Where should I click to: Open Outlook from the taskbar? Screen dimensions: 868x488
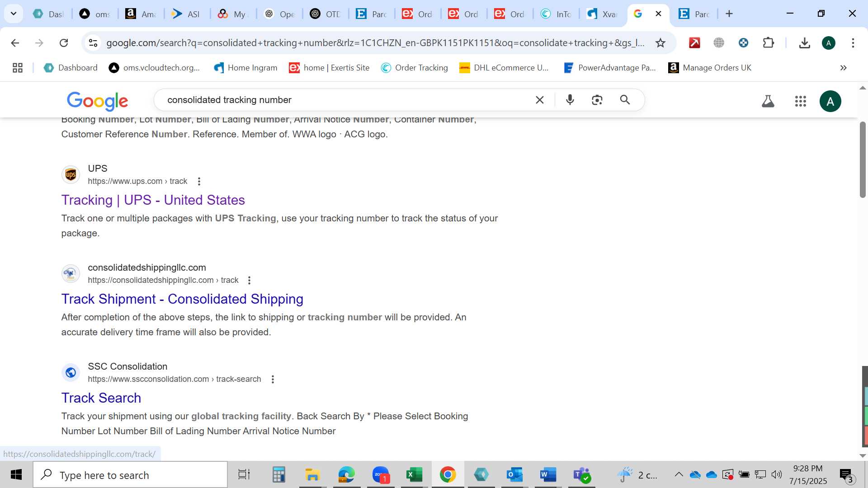pyautogui.click(x=514, y=475)
